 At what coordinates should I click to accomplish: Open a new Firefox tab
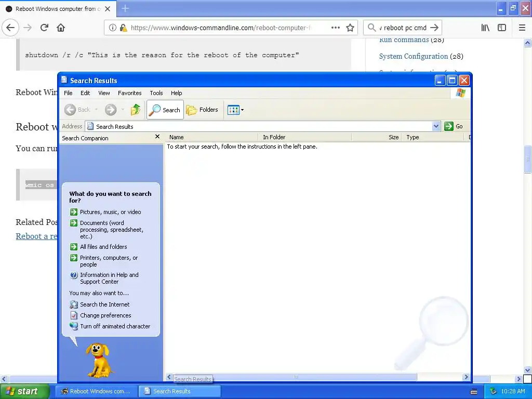(125, 8)
